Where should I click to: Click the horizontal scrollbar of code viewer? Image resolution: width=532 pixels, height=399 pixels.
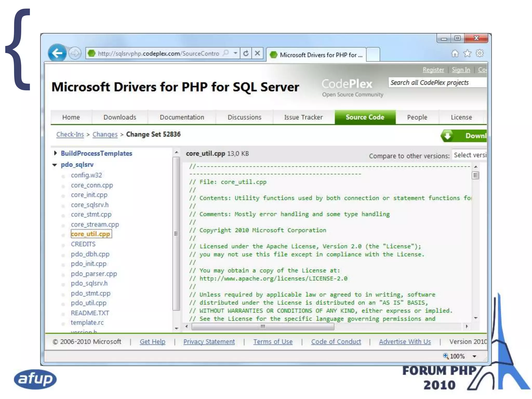click(x=263, y=327)
